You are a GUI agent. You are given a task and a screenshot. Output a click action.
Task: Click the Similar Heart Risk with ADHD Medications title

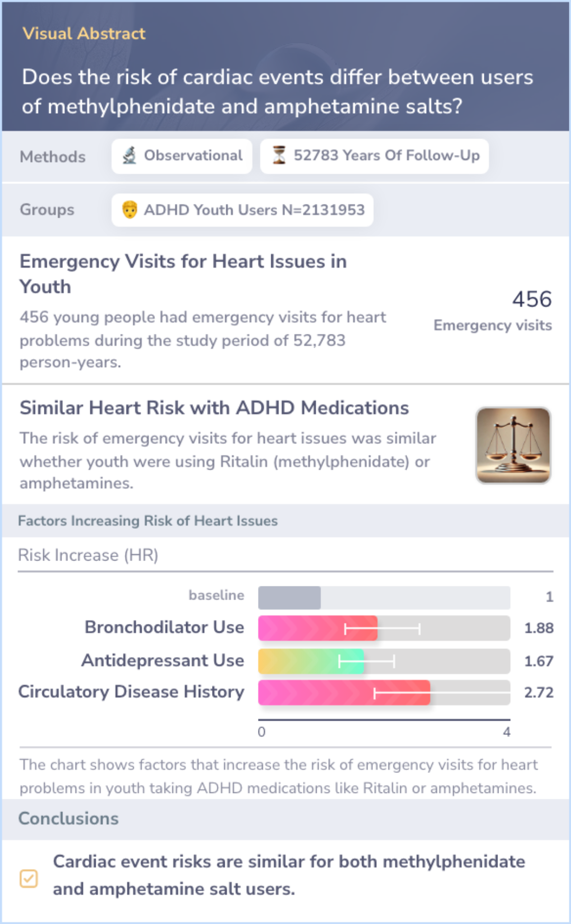pyautogui.click(x=214, y=408)
